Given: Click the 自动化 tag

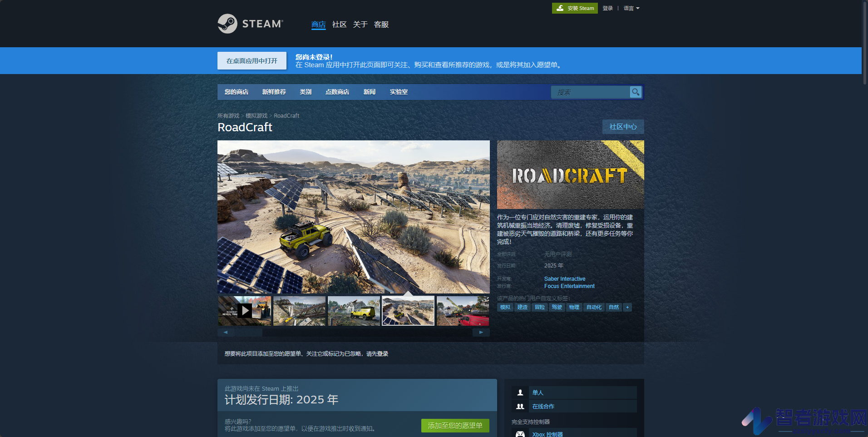Looking at the screenshot, I should pyautogui.click(x=594, y=308).
